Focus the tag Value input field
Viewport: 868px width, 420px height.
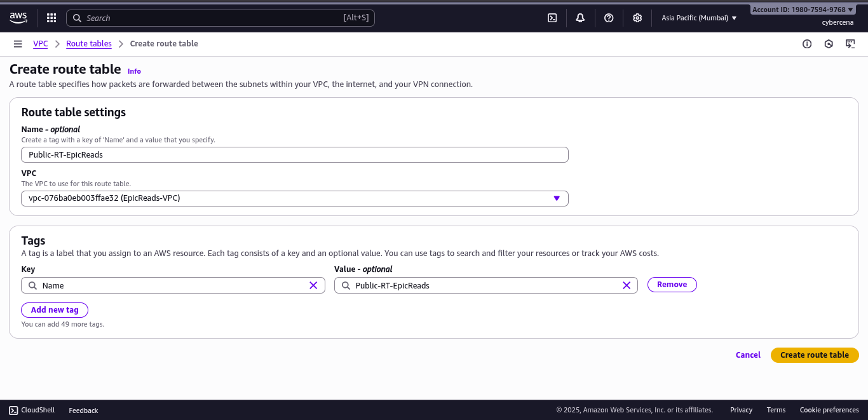click(x=486, y=285)
